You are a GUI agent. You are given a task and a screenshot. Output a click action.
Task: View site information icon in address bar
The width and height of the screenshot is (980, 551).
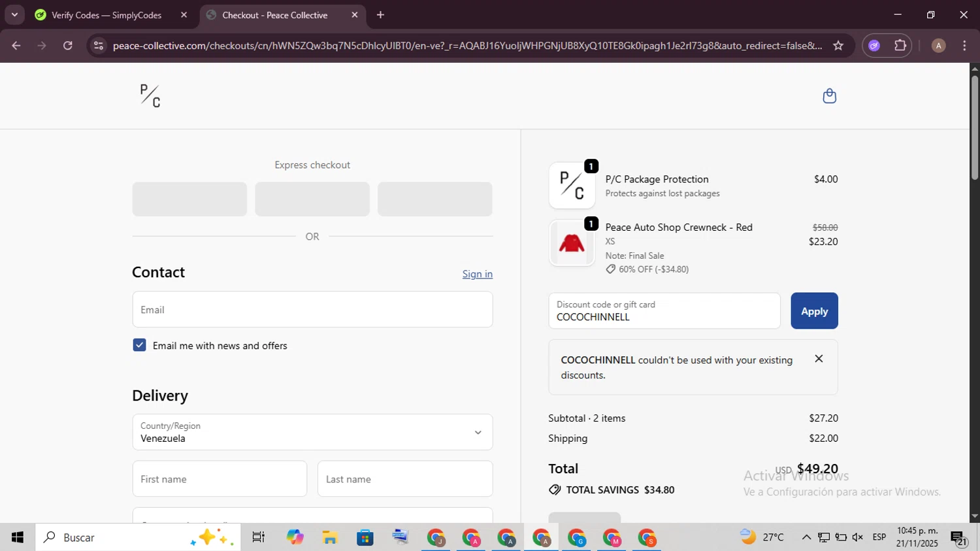[99, 46]
